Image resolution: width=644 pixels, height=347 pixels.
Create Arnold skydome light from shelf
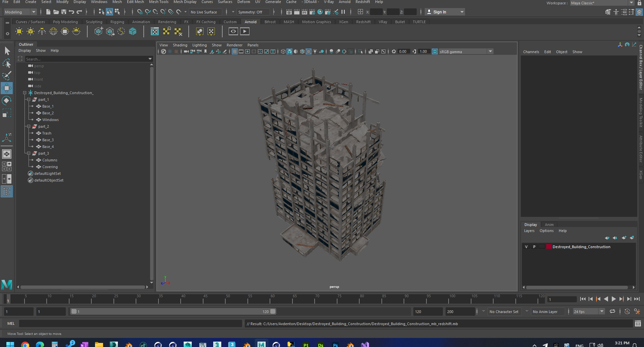pos(53,32)
